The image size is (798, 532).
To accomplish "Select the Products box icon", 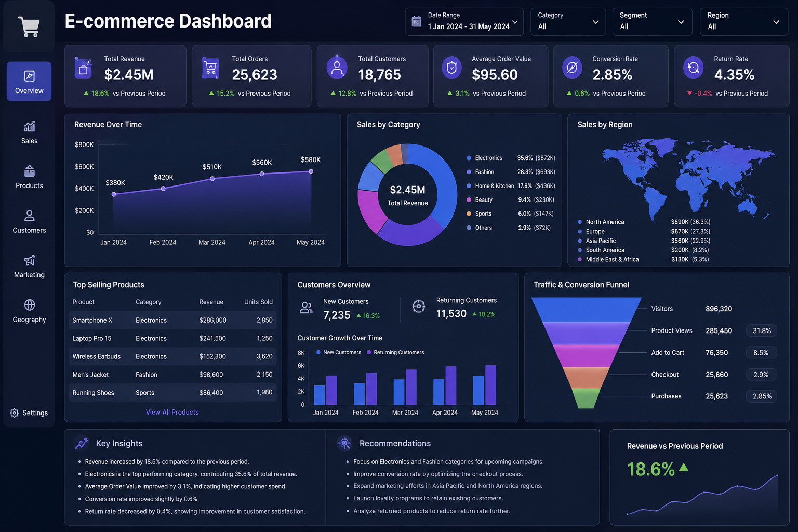I will pos(30,171).
